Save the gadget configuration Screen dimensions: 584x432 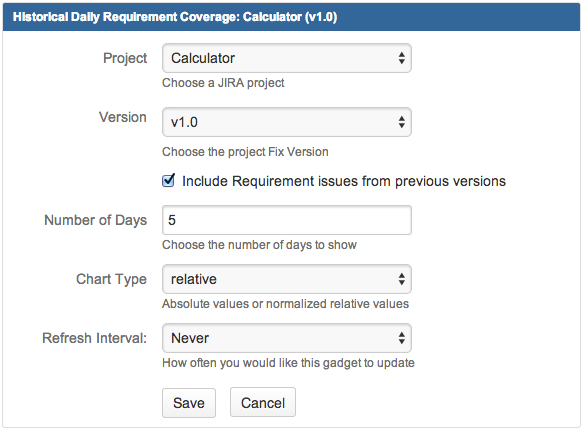point(189,403)
